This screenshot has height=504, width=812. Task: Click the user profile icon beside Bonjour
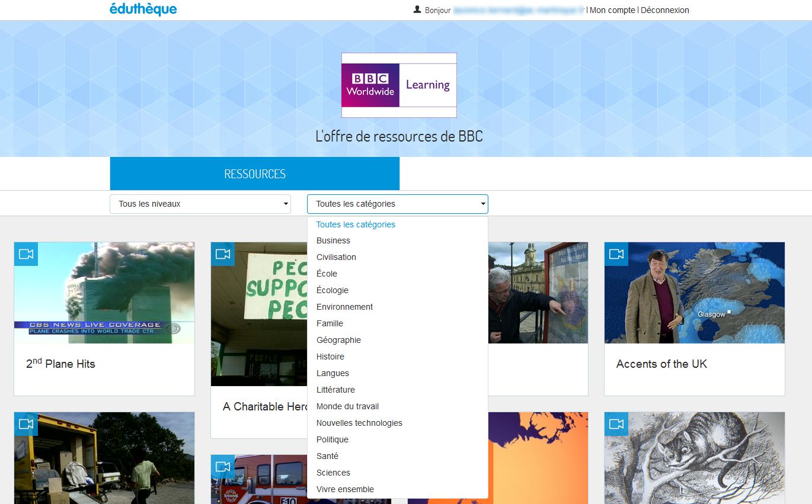pos(417,9)
